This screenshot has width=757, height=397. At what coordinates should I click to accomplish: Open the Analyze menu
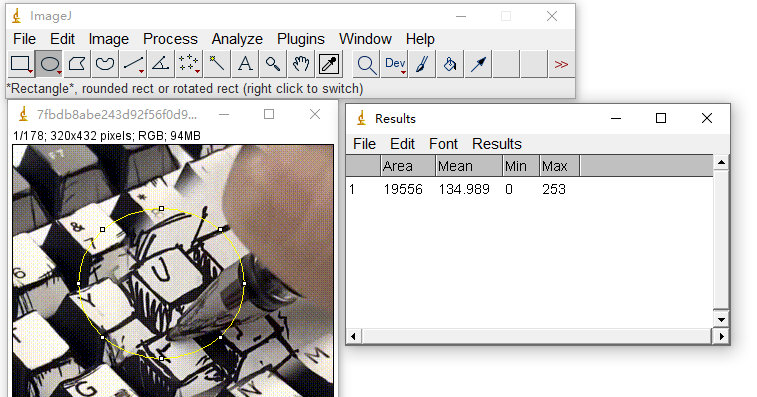click(237, 39)
